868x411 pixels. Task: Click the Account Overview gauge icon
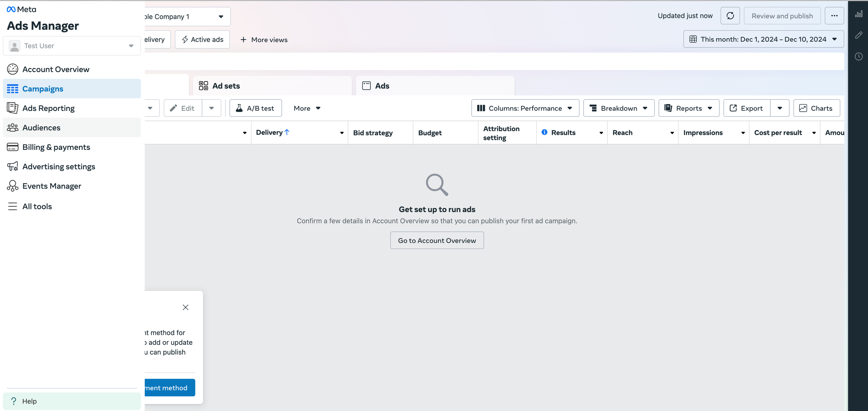pyautogui.click(x=13, y=69)
